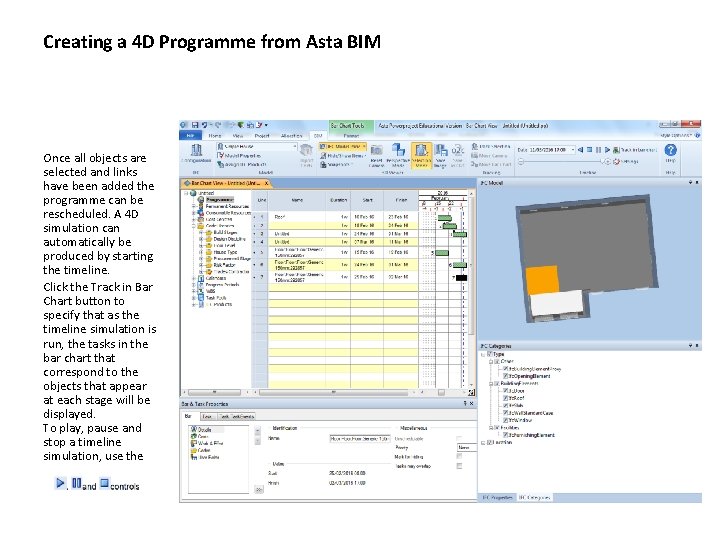Click the pause icon in the slide instructions
This screenshot has width=720, height=540.
point(76,483)
